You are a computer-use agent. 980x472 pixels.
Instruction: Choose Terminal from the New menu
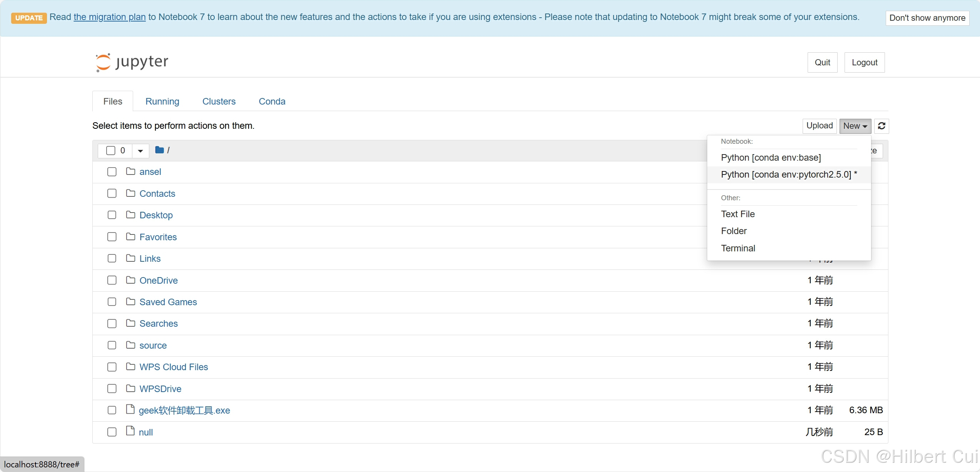[738, 248]
